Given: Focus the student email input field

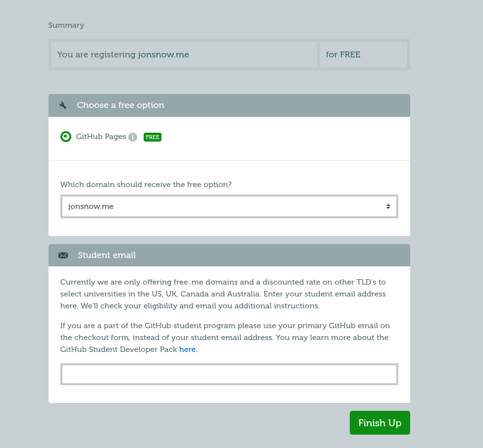Looking at the screenshot, I should click(229, 374).
